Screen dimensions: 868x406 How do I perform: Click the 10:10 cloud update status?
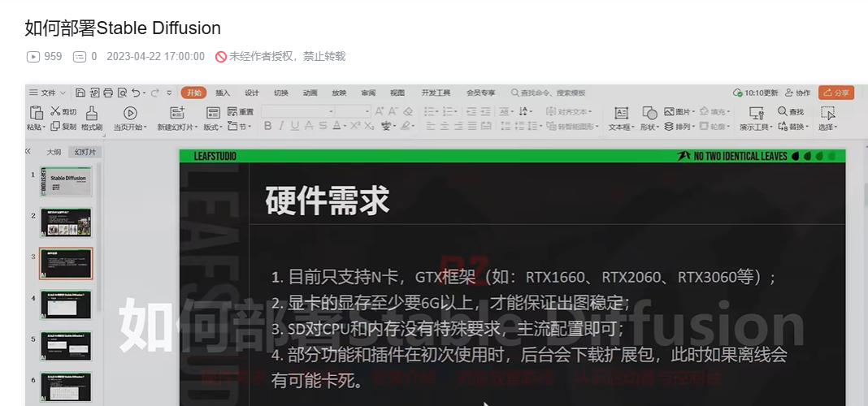[x=755, y=93]
